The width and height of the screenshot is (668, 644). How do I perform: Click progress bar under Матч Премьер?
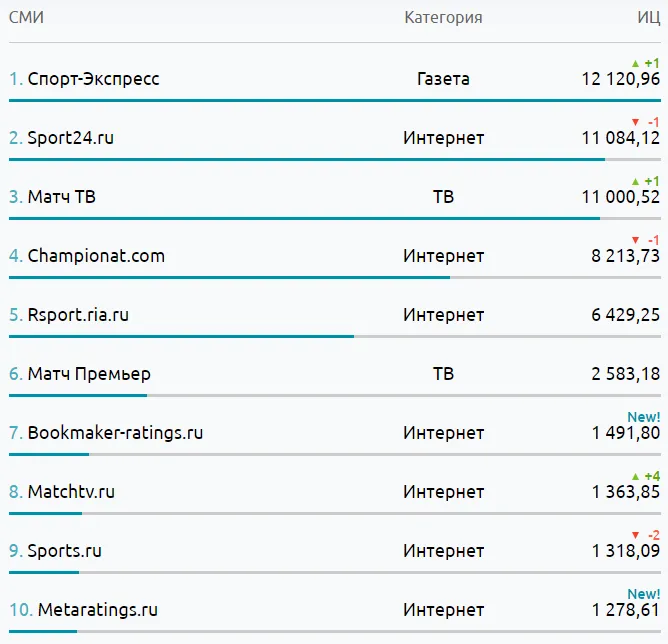[x=335, y=396]
